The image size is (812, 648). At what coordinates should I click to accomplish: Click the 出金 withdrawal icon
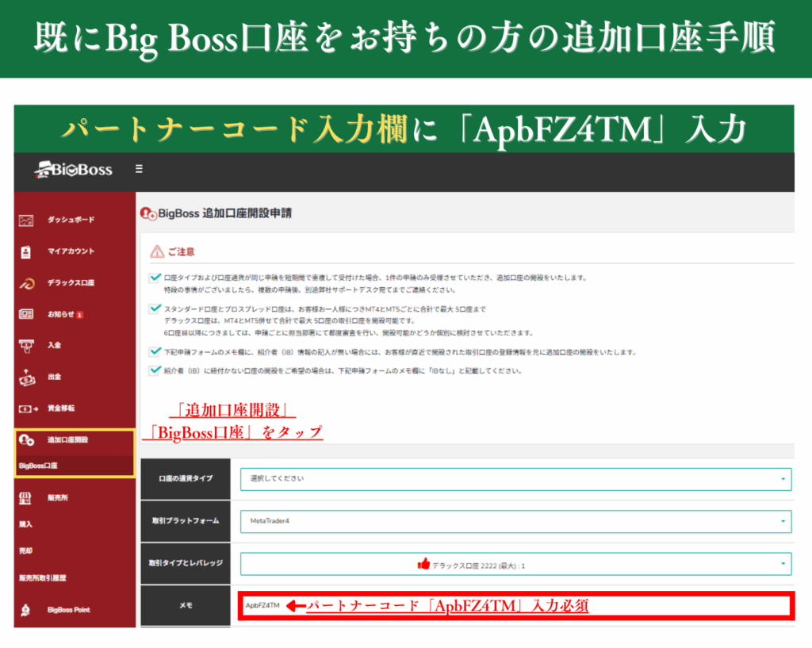tap(26, 377)
